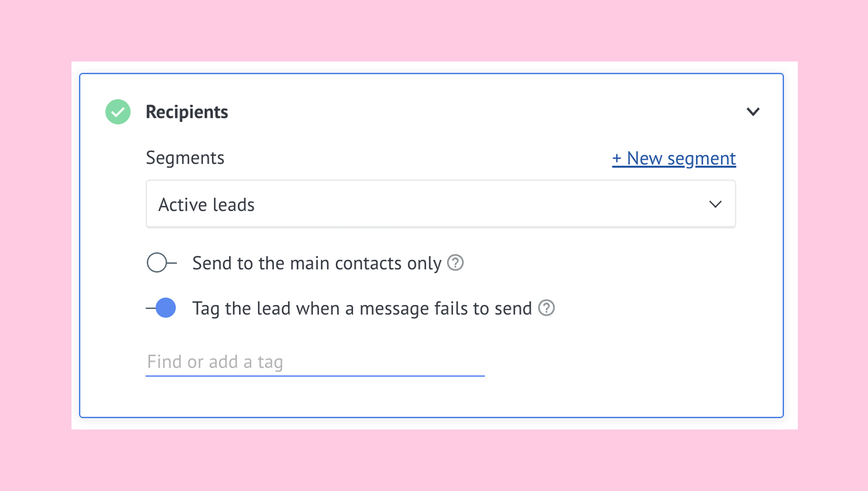Screen dimensions: 868x491
Task: Click the arrow inside the Active leads box
Action: (715, 204)
